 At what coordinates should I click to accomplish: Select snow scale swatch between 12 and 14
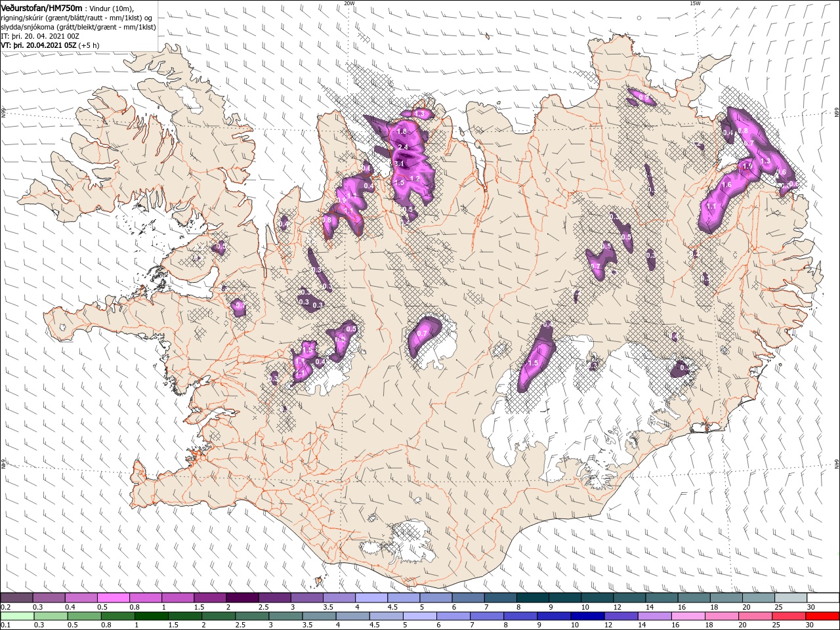(629, 598)
